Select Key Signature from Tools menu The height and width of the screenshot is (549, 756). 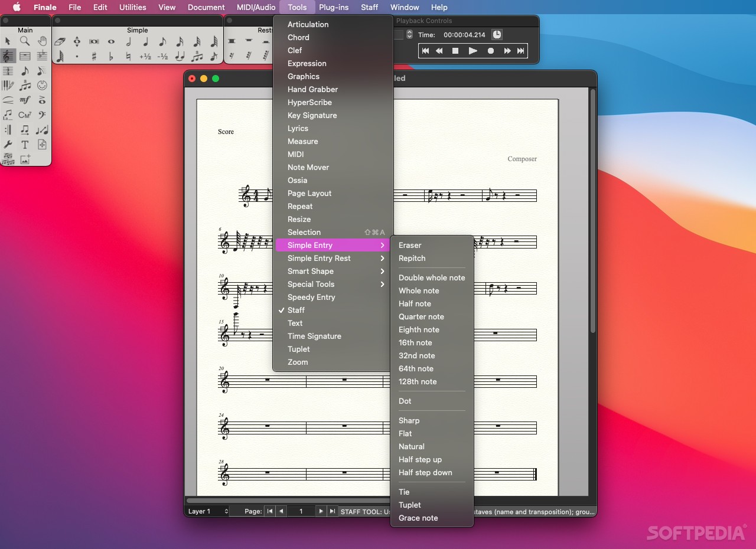click(x=333, y=115)
